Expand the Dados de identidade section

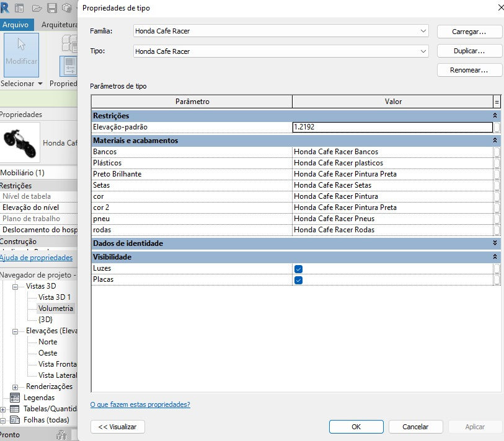pyautogui.click(x=495, y=243)
